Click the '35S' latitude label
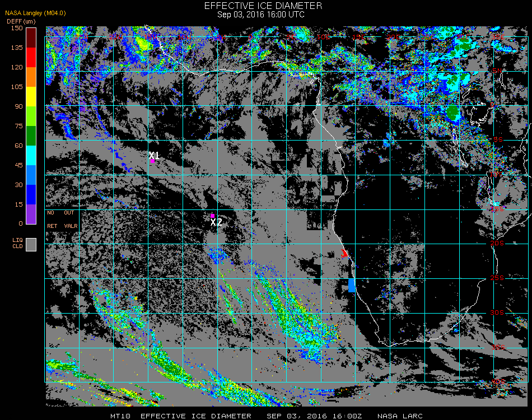This screenshot has height=420, width=532. [x=498, y=347]
